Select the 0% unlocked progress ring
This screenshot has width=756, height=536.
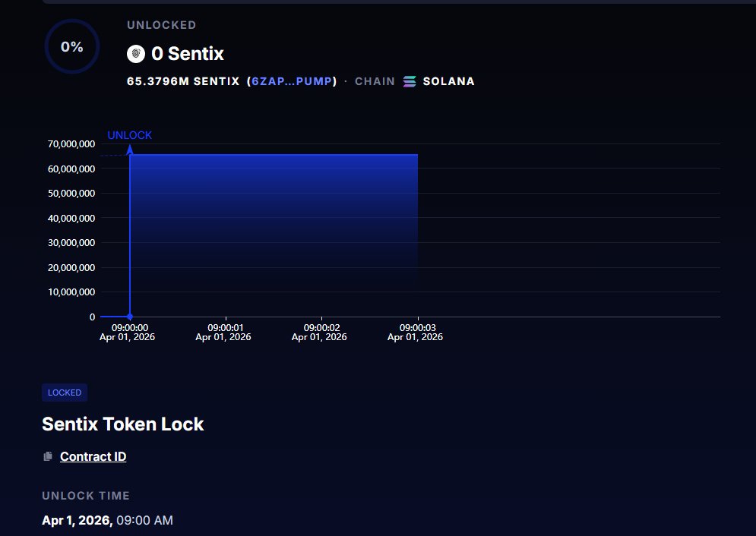(x=71, y=46)
